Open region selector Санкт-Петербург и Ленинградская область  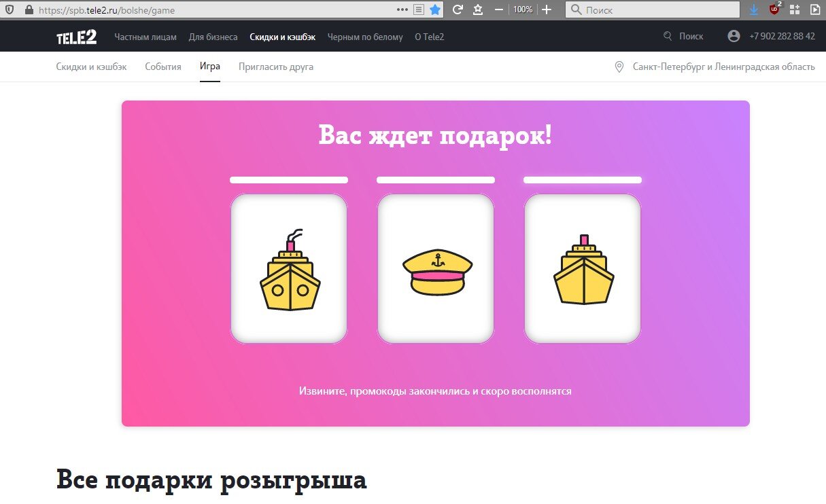[x=723, y=67]
